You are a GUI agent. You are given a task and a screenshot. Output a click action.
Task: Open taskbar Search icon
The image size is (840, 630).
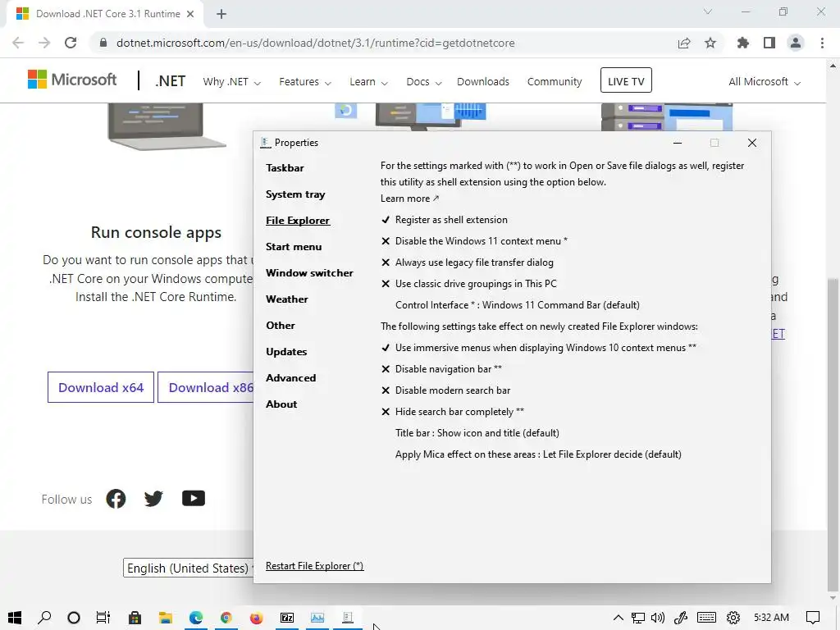click(44, 618)
